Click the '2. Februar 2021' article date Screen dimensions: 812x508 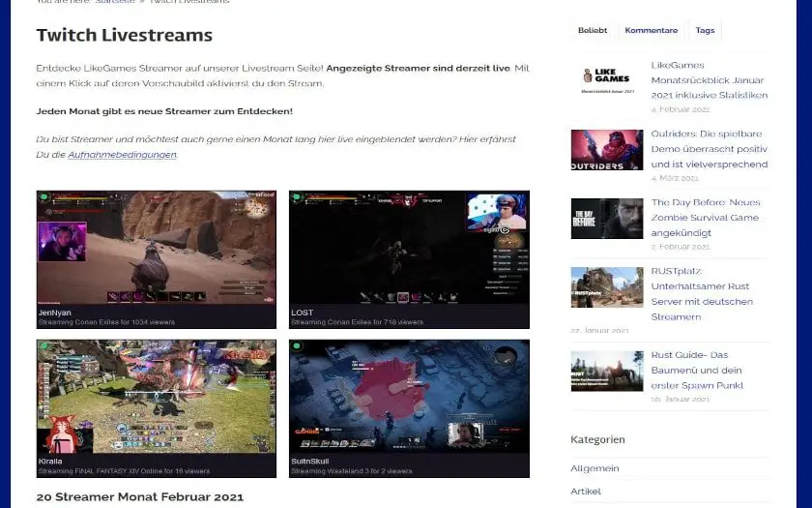pos(680,247)
